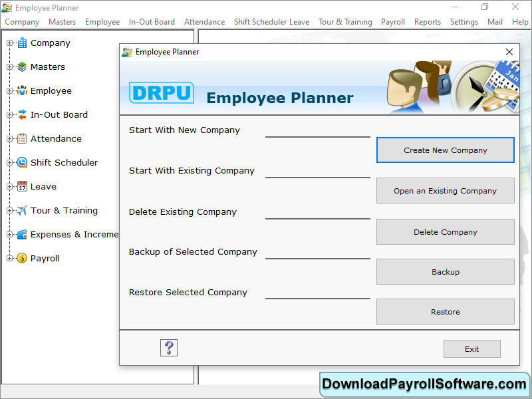Click the Create New Company button
This screenshot has width=532, height=399.
(x=446, y=150)
